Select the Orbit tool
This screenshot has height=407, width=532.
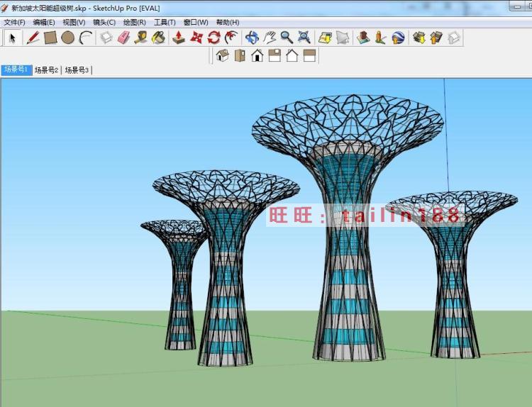pos(252,38)
